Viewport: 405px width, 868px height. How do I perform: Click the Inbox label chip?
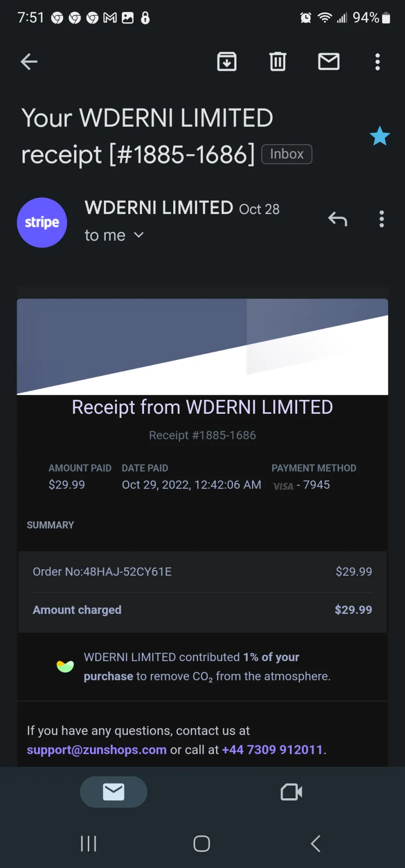[287, 154]
